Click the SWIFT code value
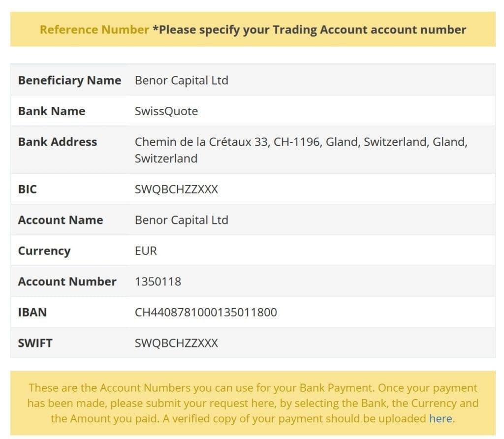504x439 pixels. [x=176, y=343]
